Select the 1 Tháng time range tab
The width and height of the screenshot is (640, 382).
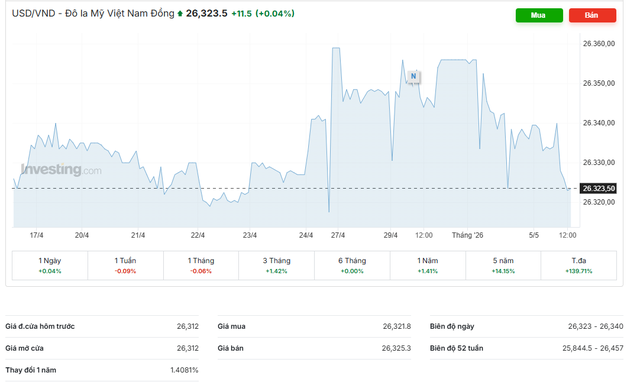[201, 265]
